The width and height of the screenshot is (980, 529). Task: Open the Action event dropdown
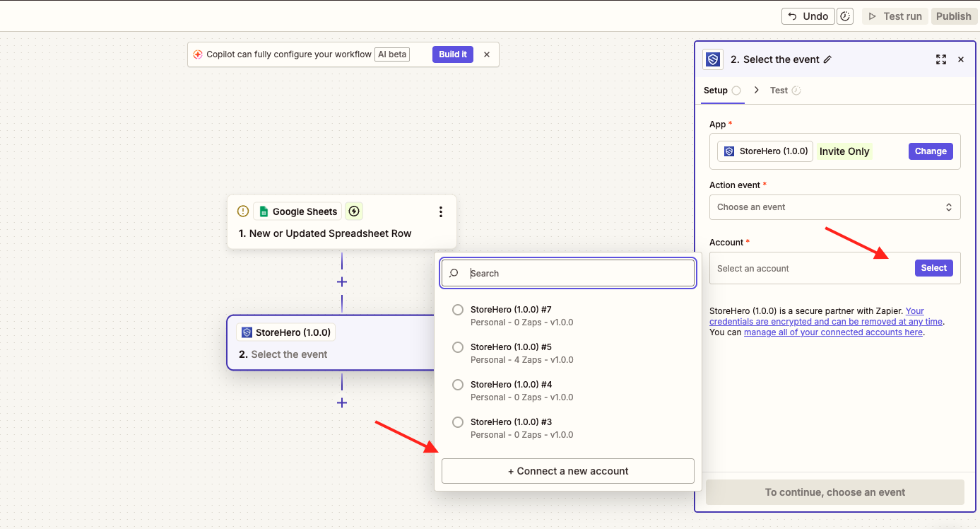[835, 207]
